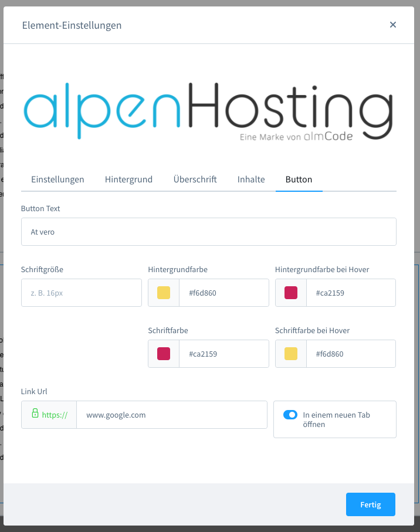Click the green https lock icon
420x532 pixels.
click(35, 414)
